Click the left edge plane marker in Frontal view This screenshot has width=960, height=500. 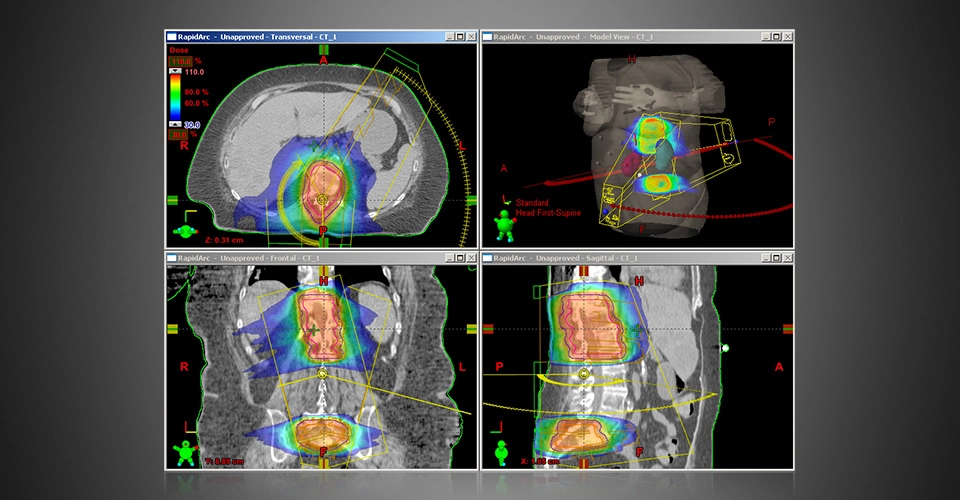pos(172,328)
